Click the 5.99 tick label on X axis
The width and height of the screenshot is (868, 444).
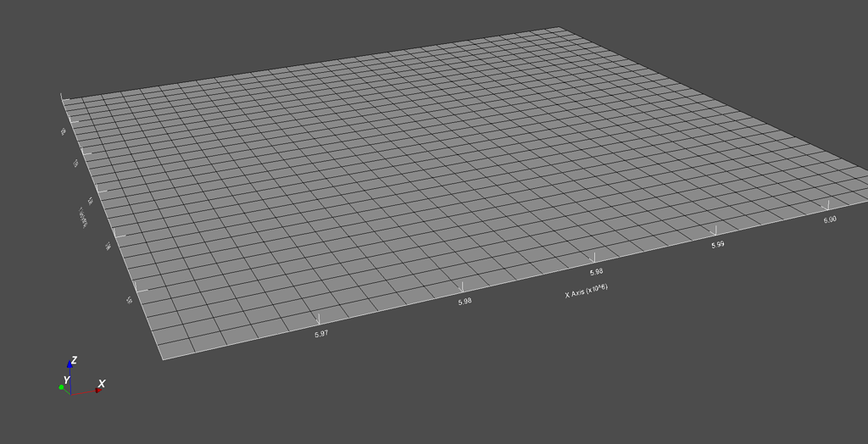pyautogui.click(x=718, y=244)
